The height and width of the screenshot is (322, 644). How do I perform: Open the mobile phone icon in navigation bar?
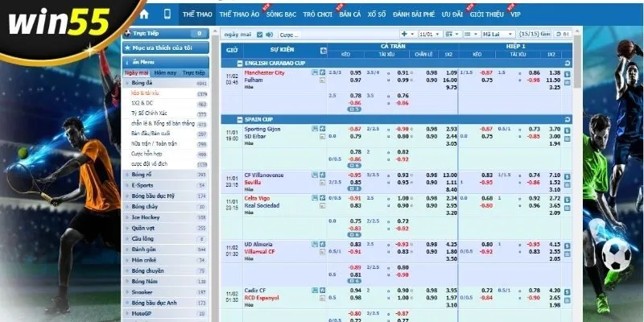(x=167, y=14)
